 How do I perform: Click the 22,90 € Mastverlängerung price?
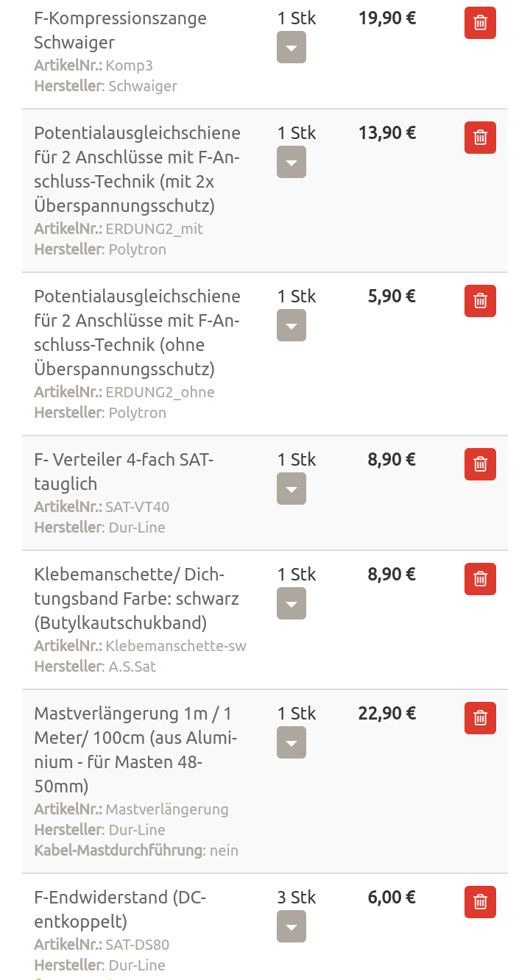(x=387, y=713)
